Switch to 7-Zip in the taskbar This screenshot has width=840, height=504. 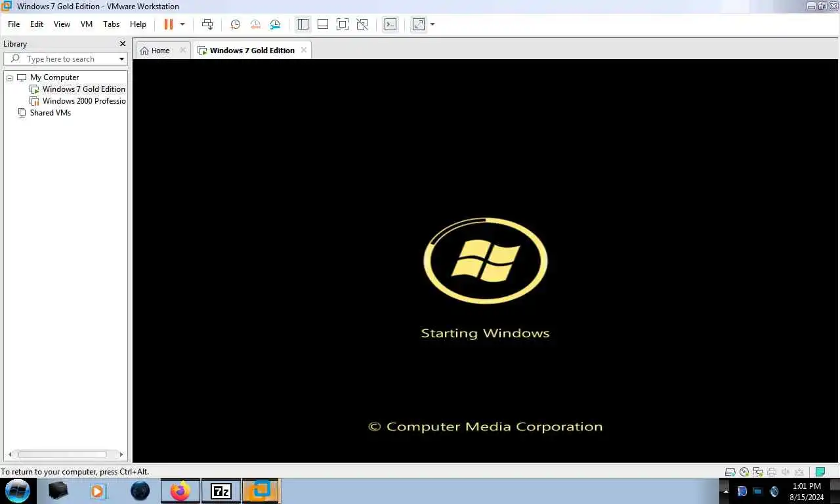221,491
